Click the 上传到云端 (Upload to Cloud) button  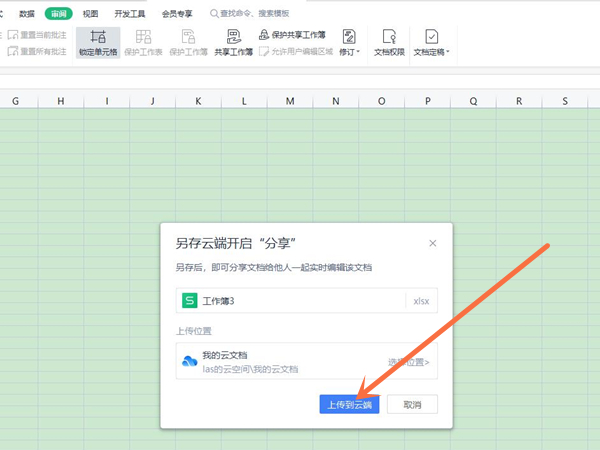349,404
